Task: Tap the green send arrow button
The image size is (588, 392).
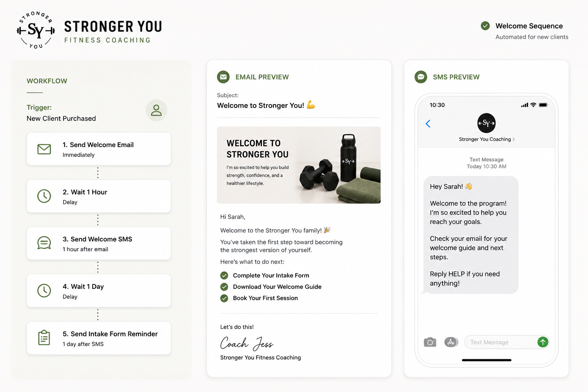Action: coord(543,342)
